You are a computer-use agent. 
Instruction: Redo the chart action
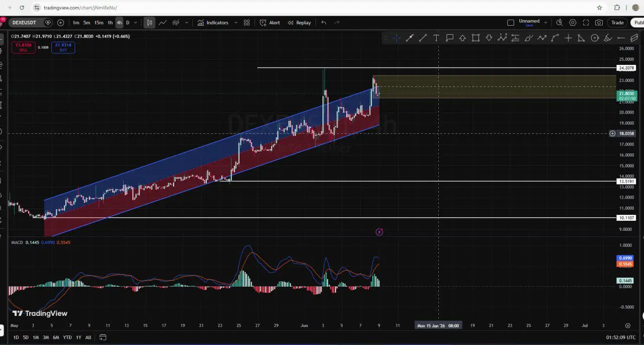tap(337, 23)
